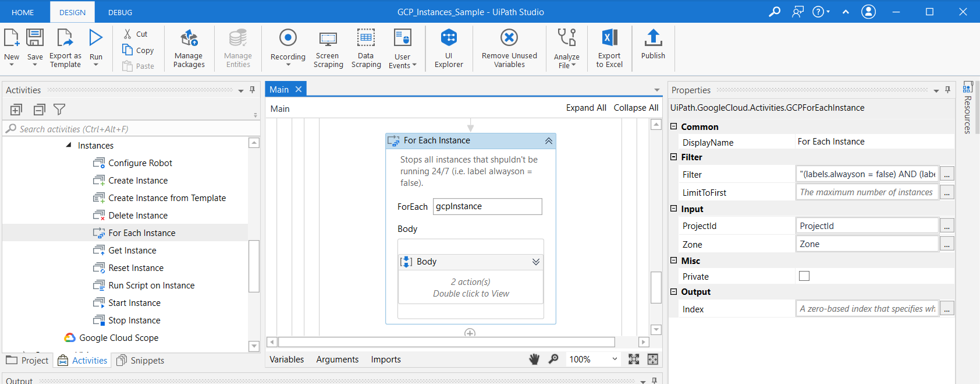
Task: Switch to the HOME ribbon tab
Action: (23, 12)
